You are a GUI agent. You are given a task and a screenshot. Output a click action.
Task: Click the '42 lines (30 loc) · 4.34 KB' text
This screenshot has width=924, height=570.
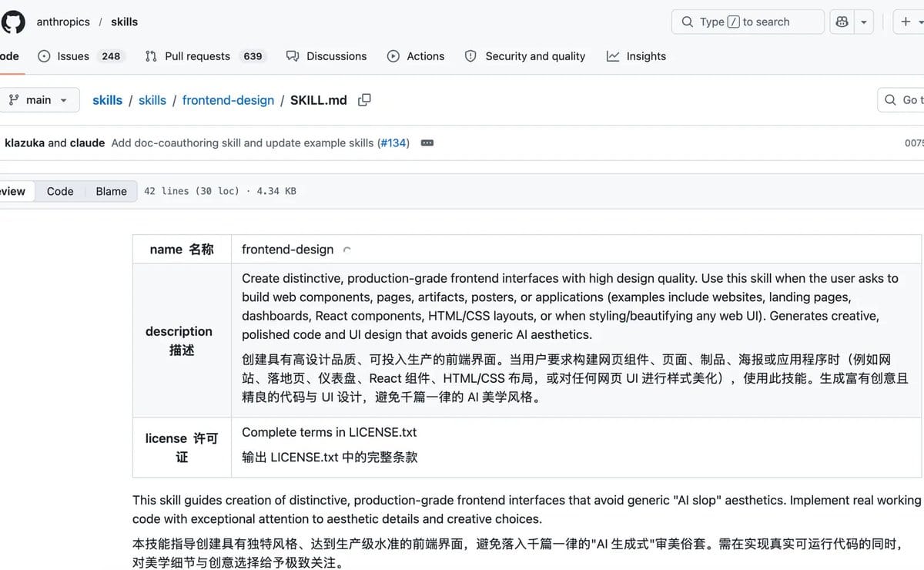(x=220, y=191)
